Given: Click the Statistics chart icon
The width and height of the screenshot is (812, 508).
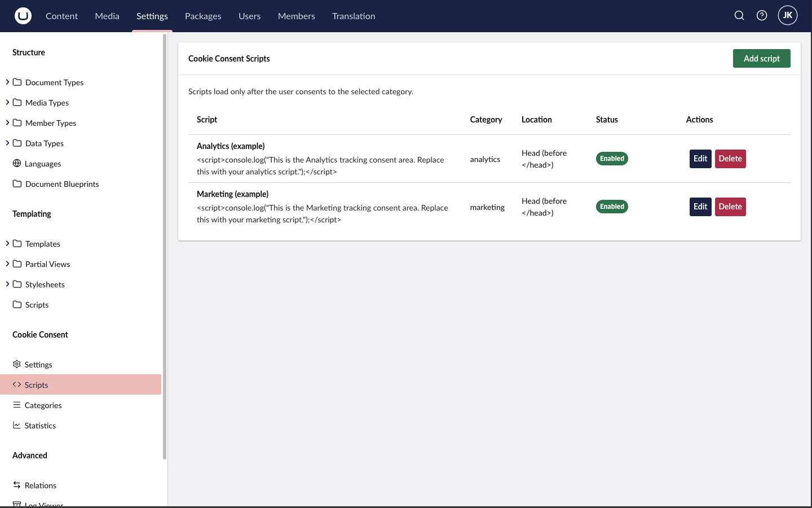Looking at the screenshot, I should click(17, 426).
